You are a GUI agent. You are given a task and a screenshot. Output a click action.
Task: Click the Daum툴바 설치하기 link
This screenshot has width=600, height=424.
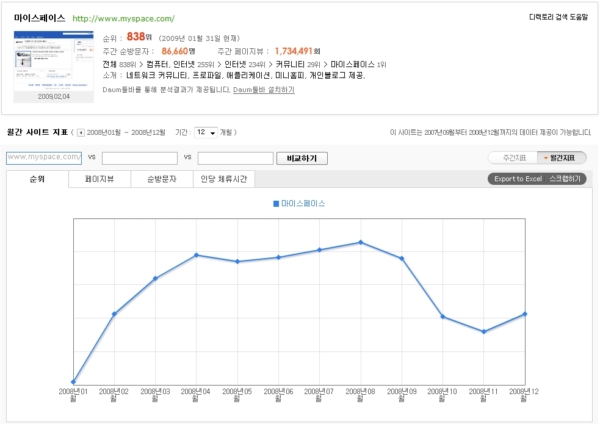click(x=264, y=90)
